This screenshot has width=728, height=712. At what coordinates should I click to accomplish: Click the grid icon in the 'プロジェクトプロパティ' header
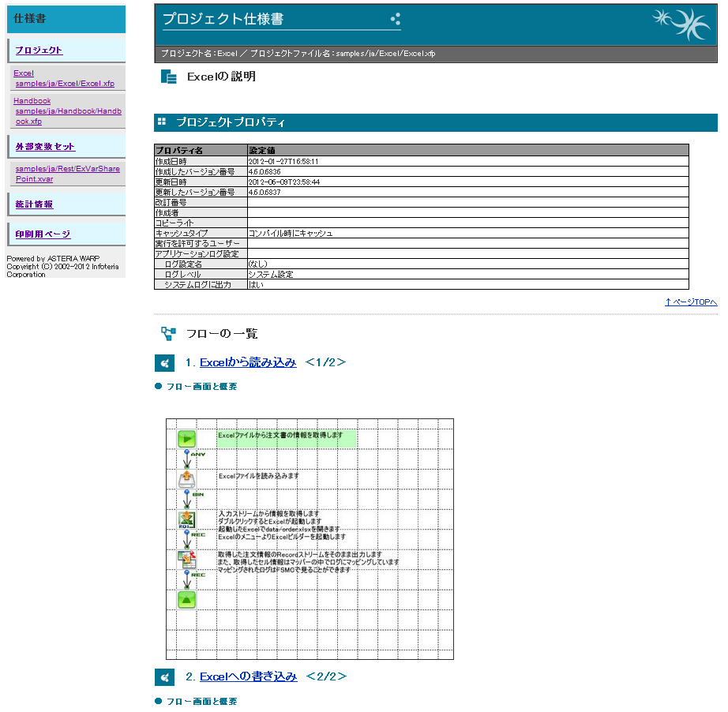pos(162,122)
